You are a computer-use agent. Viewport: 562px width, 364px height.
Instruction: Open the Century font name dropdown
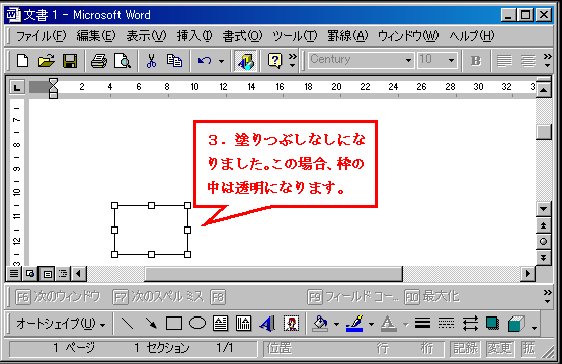pyautogui.click(x=408, y=60)
